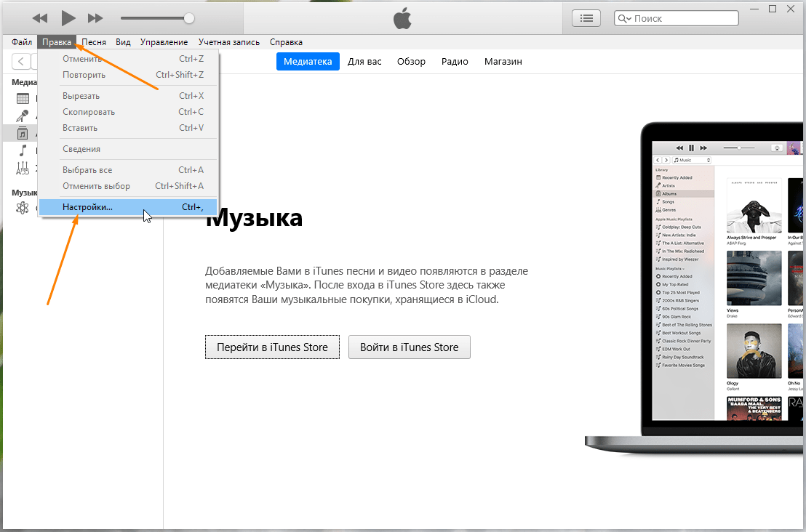
Task: Open the Справка menu
Action: [286, 42]
